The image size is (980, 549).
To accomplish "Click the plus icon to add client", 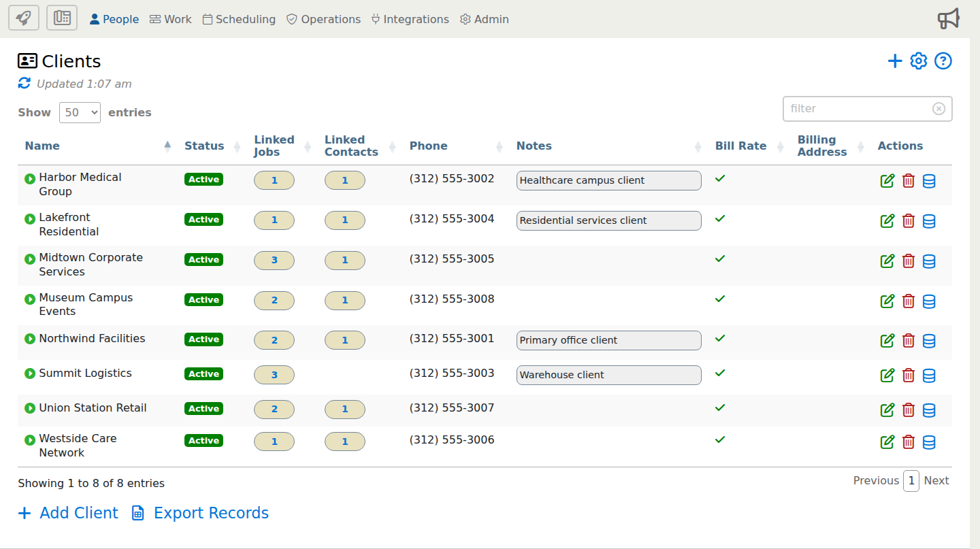I will [x=895, y=61].
